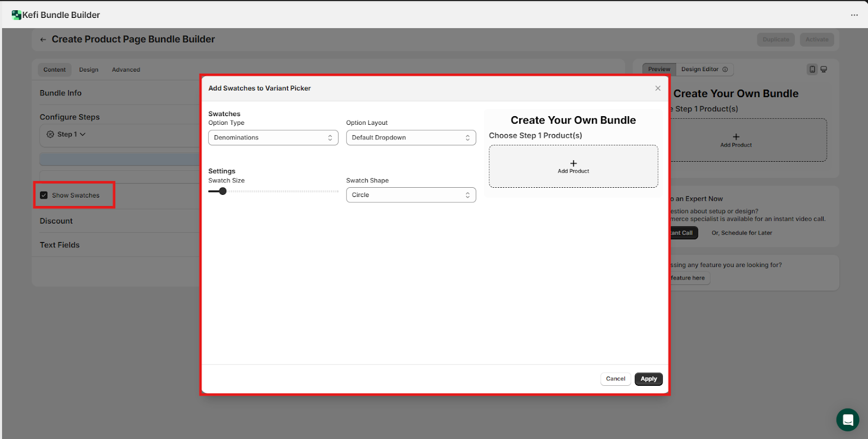
Task: Click the Design Editor info icon
Action: tap(725, 69)
